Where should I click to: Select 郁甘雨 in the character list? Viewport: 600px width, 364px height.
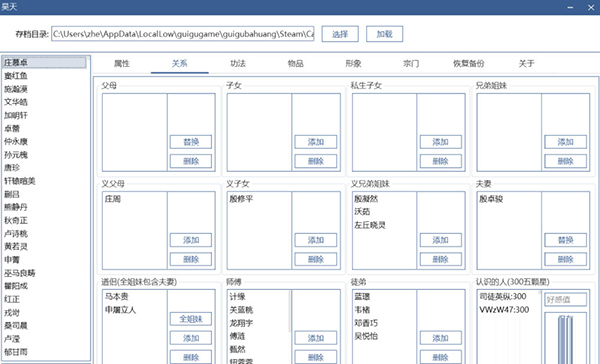point(16,352)
